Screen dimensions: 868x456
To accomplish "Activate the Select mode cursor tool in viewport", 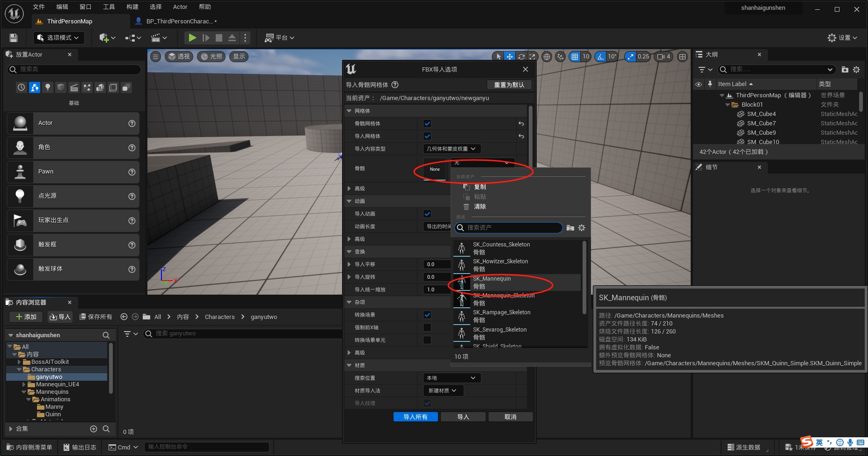I will [x=498, y=57].
